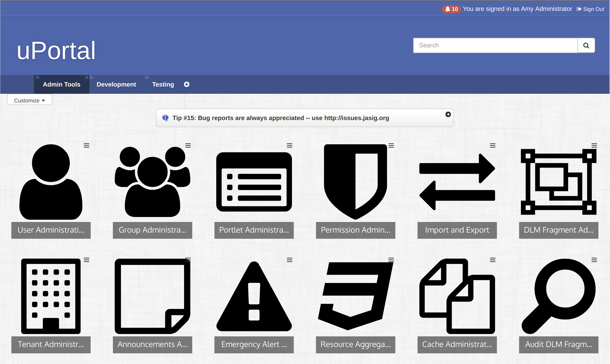Switch to the Development tab
This screenshot has width=610, height=364.
click(x=116, y=84)
